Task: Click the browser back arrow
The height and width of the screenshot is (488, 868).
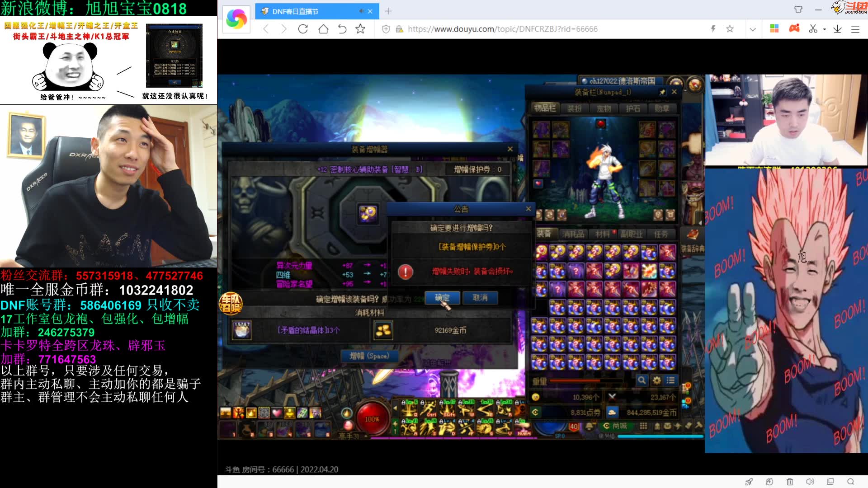Action: click(266, 29)
